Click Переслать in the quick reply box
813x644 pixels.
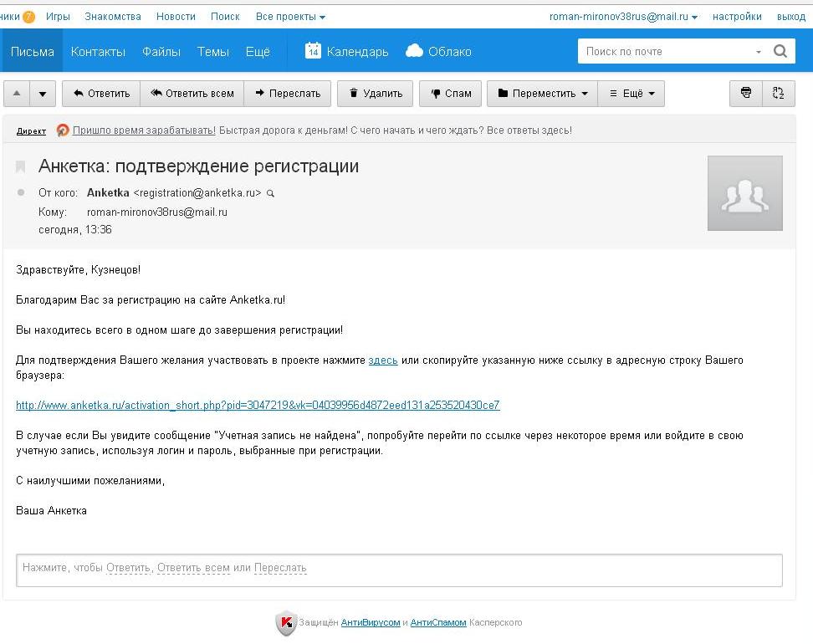tap(280, 568)
